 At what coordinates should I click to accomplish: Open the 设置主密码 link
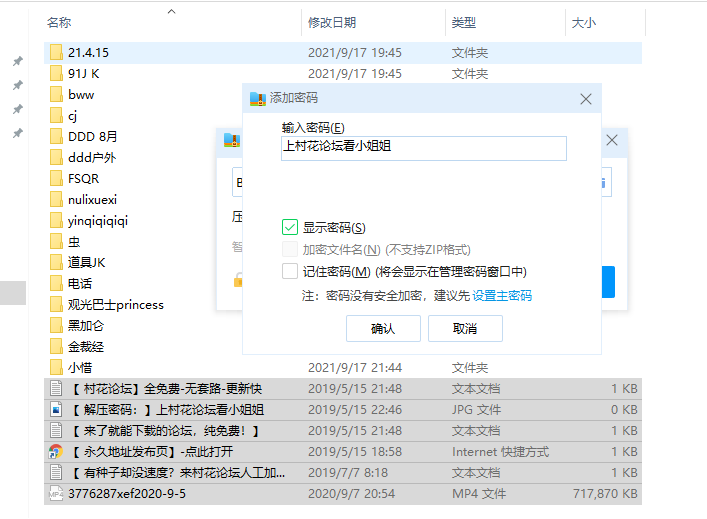pos(502,296)
